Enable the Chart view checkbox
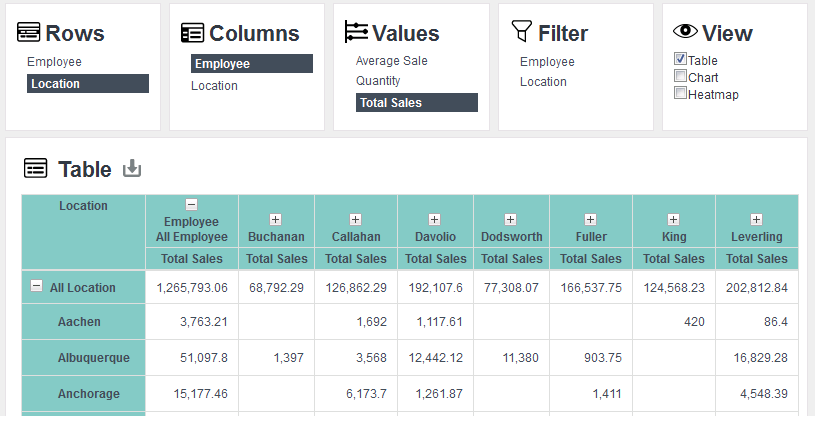 (x=680, y=76)
